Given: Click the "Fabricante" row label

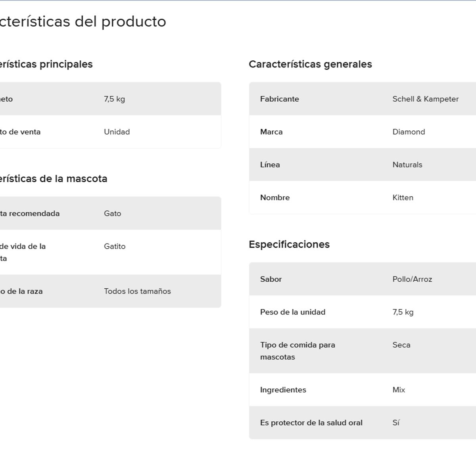Looking at the screenshot, I should click(280, 99).
